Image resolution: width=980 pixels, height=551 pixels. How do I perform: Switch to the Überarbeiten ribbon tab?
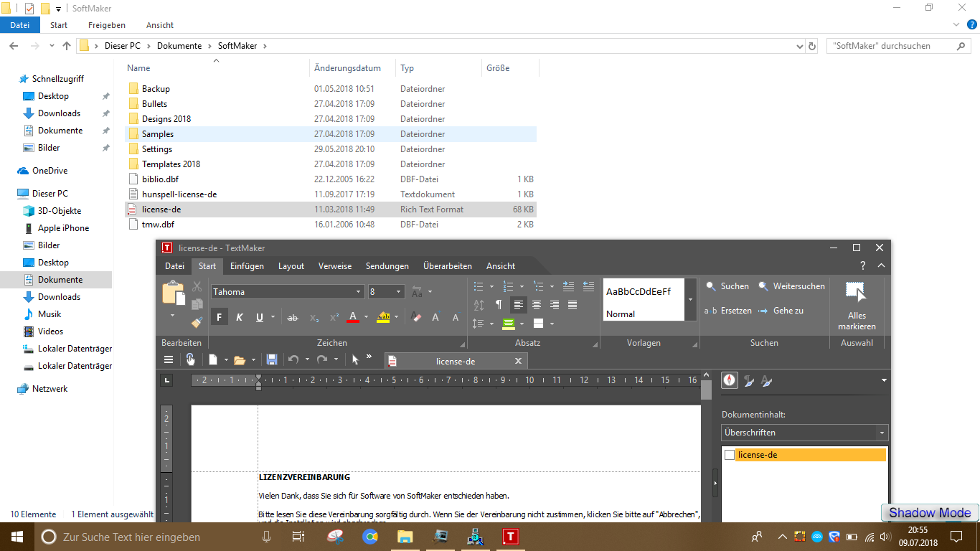[447, 266]
